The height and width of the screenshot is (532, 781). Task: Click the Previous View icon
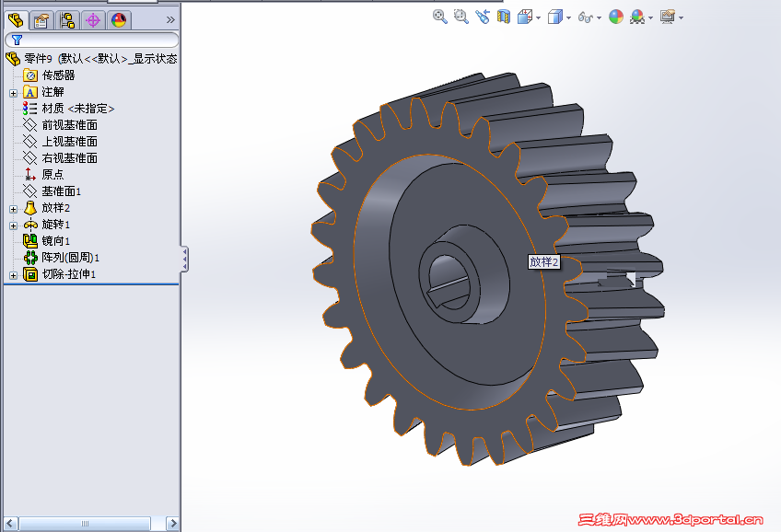tap(483, 17)
